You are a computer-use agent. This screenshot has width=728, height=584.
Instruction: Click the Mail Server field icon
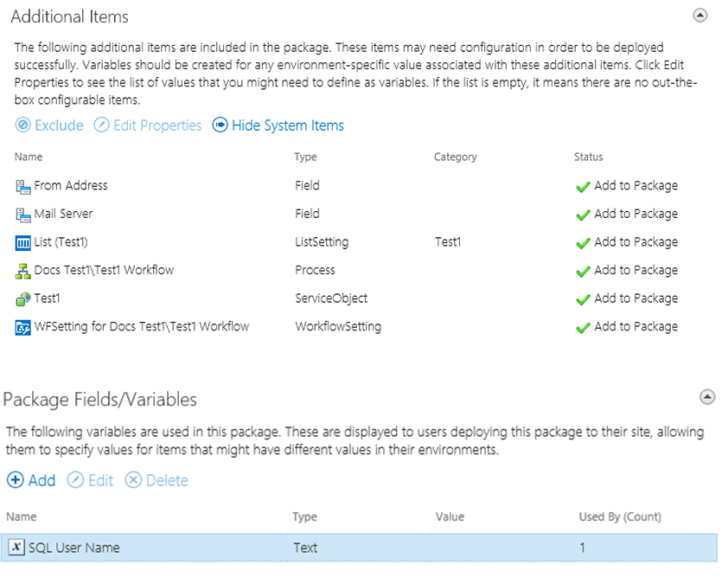[23, 215]
